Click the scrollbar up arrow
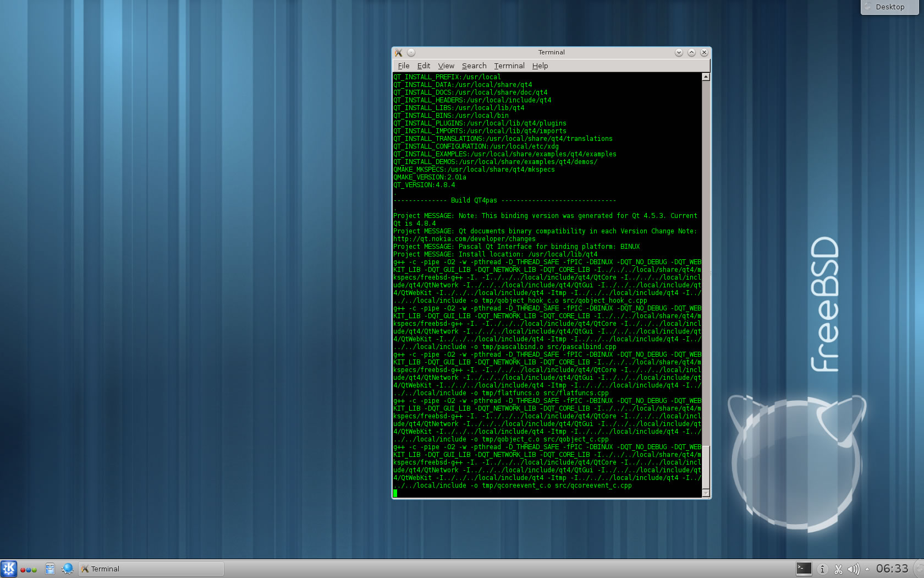This screenshot has height=578, width=924. [706, 77]
